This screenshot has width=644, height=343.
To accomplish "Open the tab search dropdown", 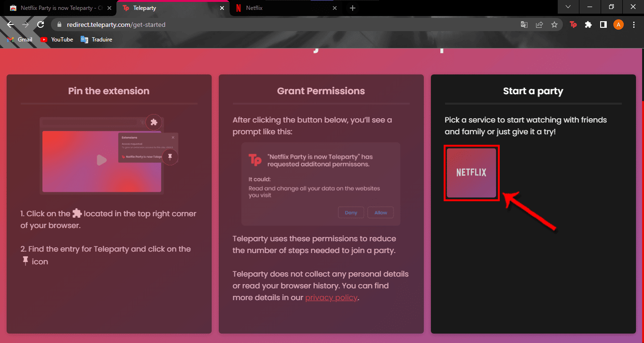I will point(568,7).
